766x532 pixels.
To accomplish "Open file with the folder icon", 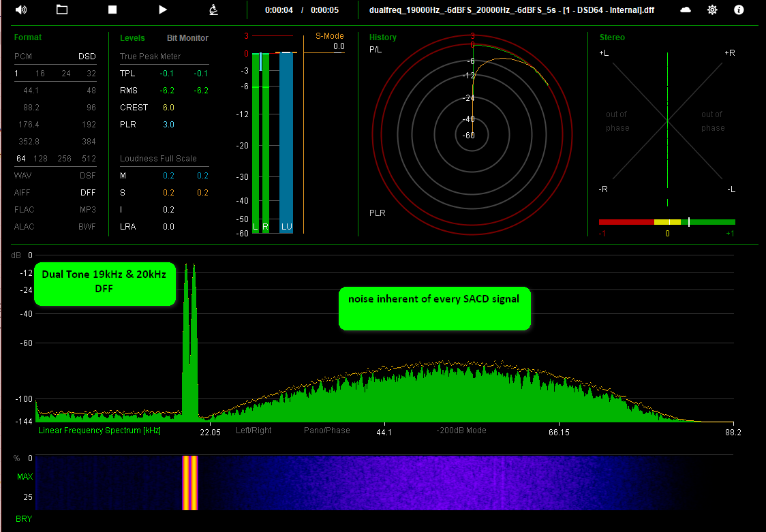I will point(62,10).
